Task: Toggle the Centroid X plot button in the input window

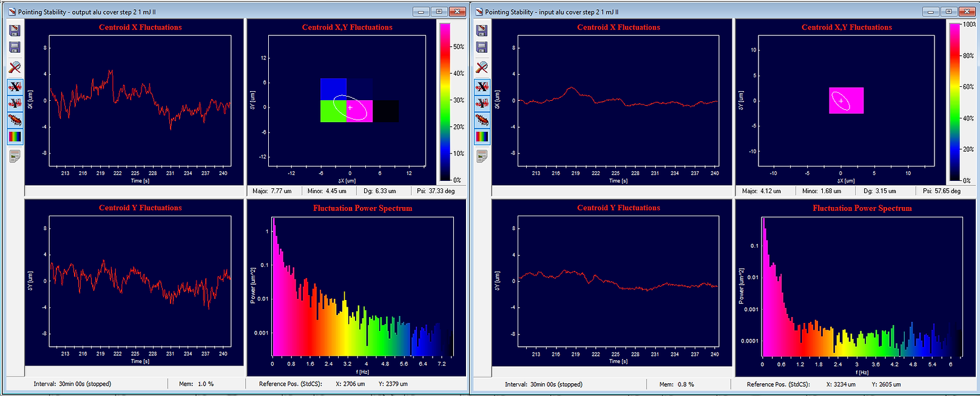Action: (482, 86)
